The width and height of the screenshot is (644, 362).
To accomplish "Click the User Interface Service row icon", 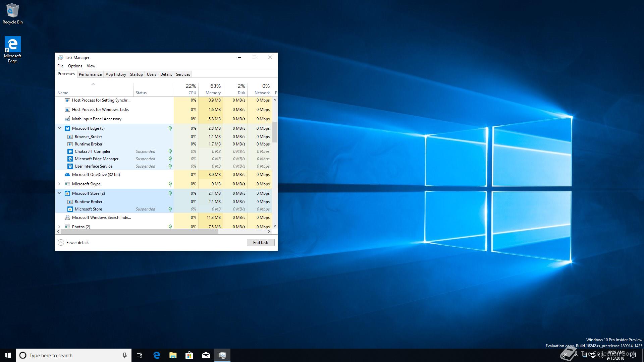I will (x=70, y=166).
